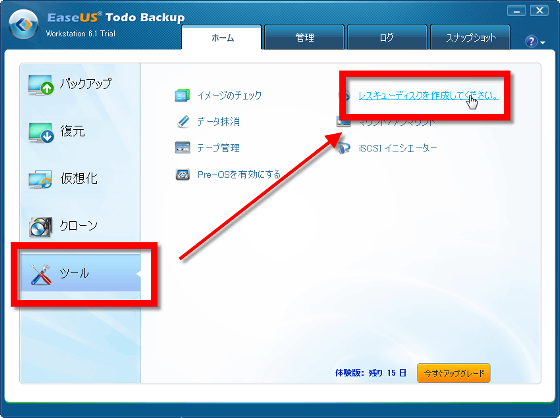Select Backup (バックアップ) label in the sidebar
Viewport: 560px width, 418px height.
point(86,84)
